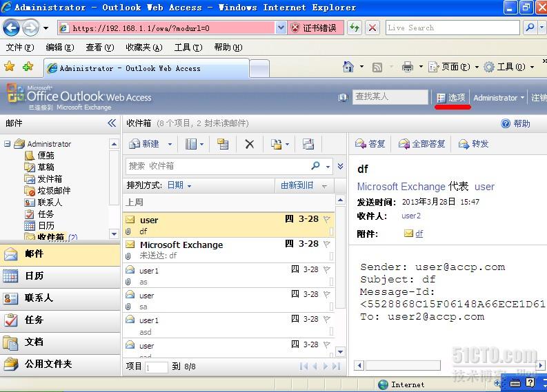Select the 草稿 folder

click(x=46, y=167)
